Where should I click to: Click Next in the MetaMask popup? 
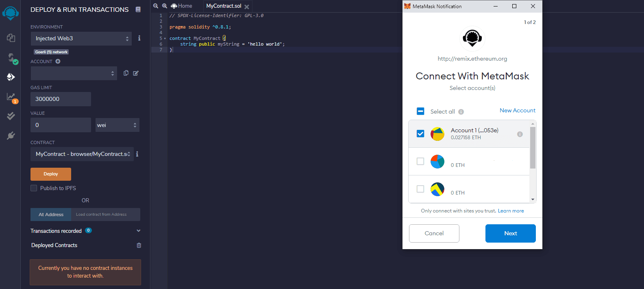[511, 233]
